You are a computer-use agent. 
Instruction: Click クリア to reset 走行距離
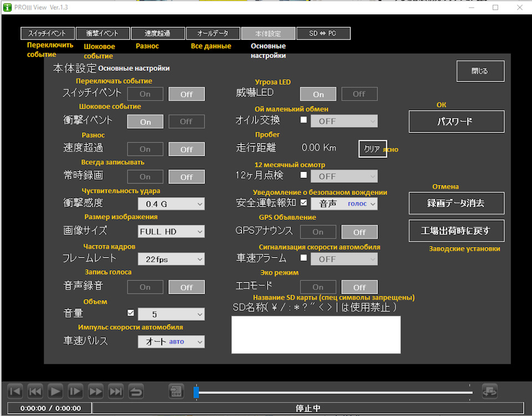click(x=372, y=149)
